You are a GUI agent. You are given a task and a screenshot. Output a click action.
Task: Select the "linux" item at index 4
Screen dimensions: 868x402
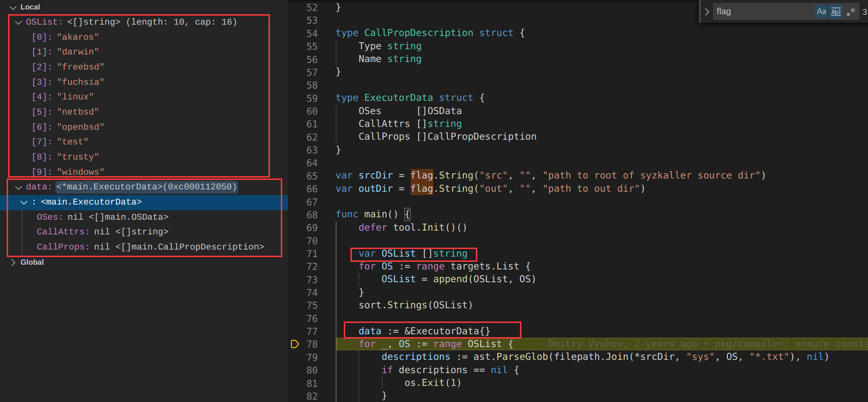point(63,97)
